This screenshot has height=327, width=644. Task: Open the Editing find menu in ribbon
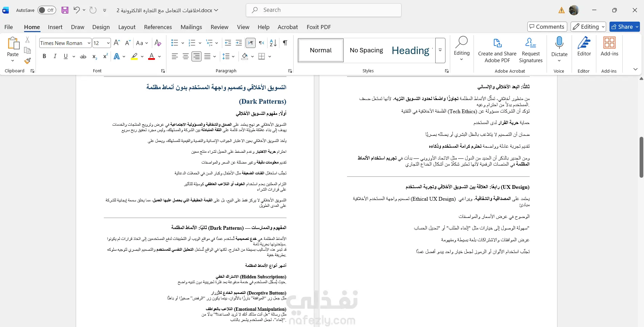pyautogui.click(x=462, y=49)
